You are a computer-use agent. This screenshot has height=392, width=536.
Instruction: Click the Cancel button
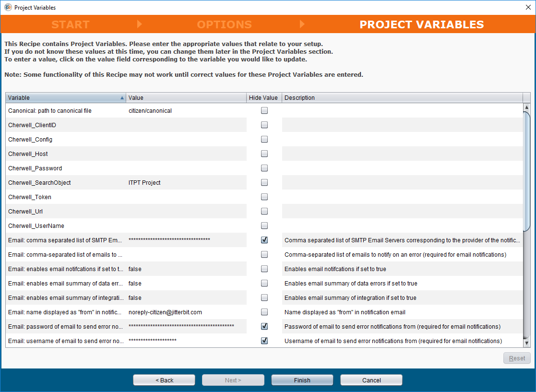pos(371,380)
